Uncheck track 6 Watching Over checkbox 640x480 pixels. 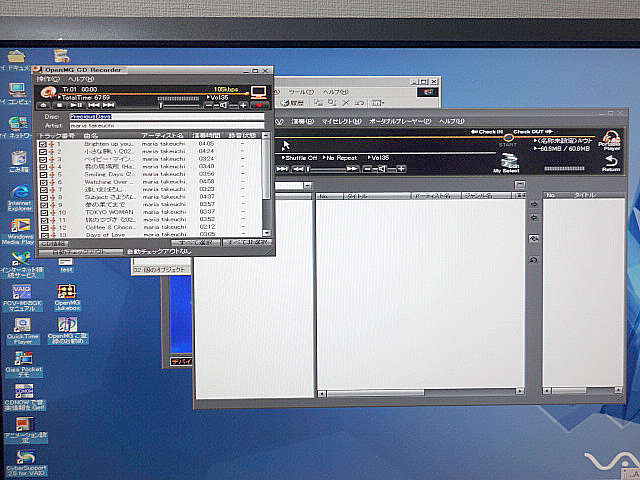tap(43, 182)
